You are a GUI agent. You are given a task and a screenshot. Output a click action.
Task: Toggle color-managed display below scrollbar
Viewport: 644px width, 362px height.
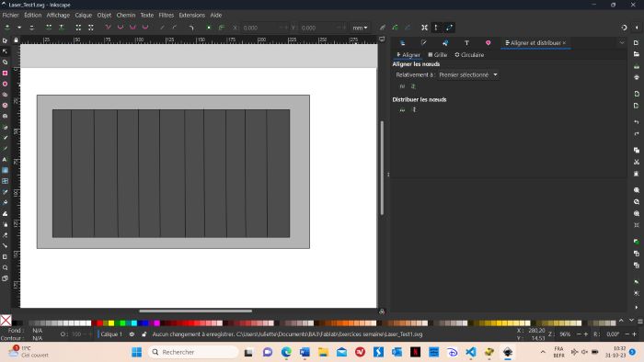coord(382,311)
